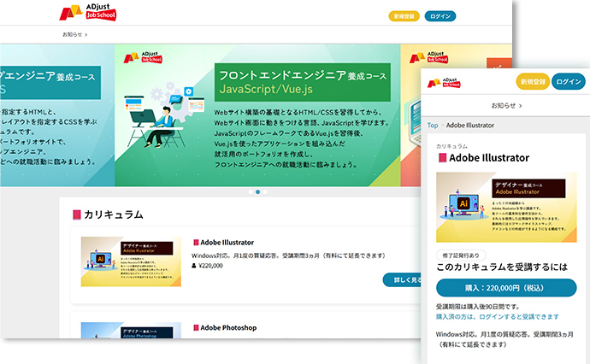The image size is (590, 364).
Task: Click the ADjust Job School logo in desktop header
Action: coord(88,12)
